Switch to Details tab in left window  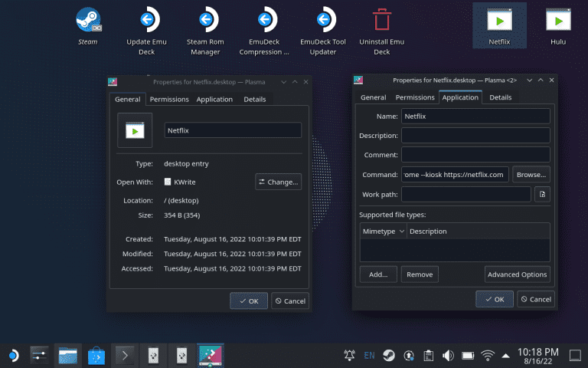point(255,99)
